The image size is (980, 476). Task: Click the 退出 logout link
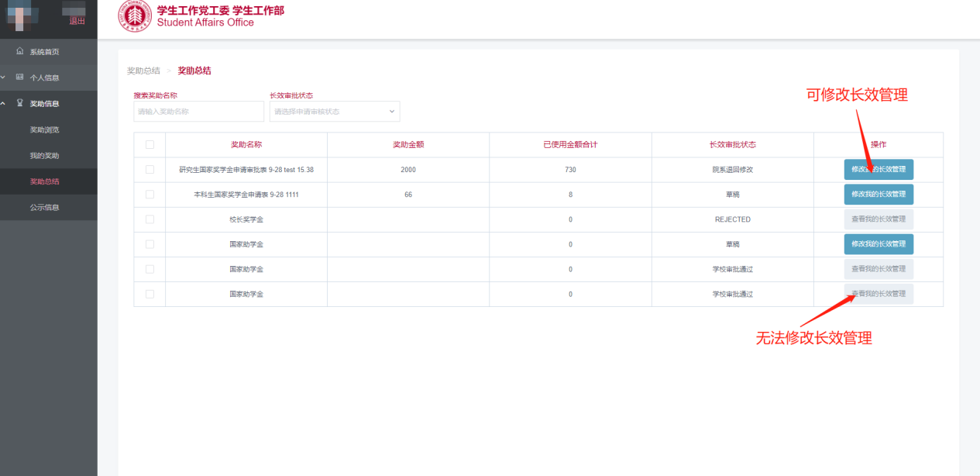pos(77,21)
